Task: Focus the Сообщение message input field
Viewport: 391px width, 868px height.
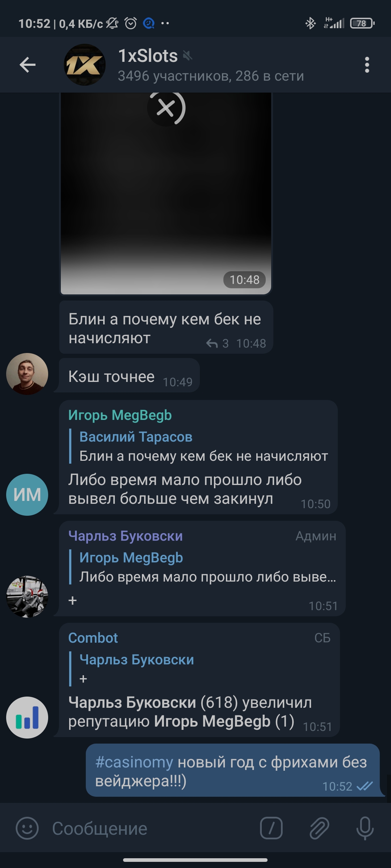Action: (x=152, y=828)
